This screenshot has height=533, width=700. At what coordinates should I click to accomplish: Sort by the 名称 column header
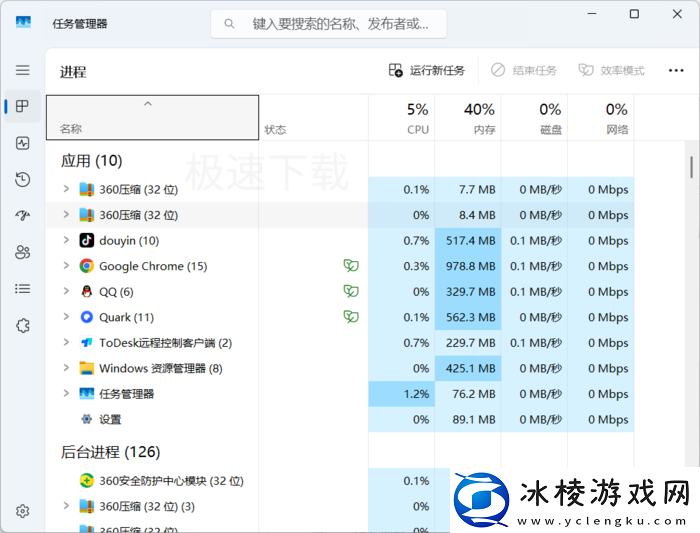(152, 117)
